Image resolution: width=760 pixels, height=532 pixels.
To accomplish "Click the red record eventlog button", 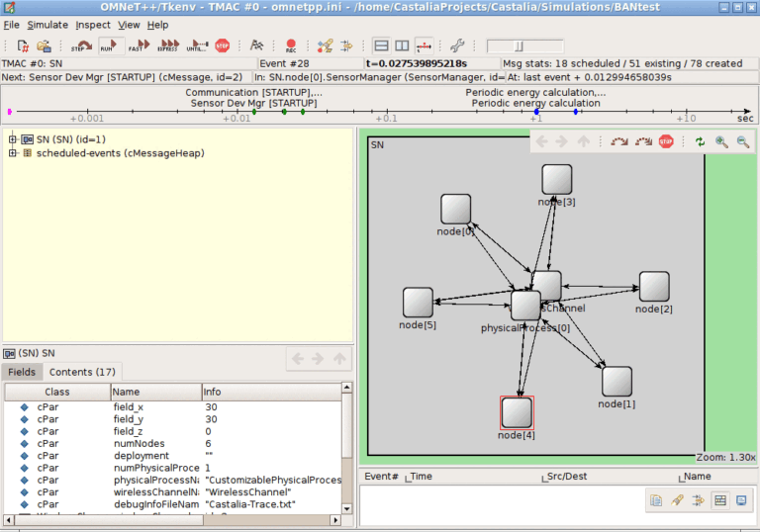I will click(291, 45).
